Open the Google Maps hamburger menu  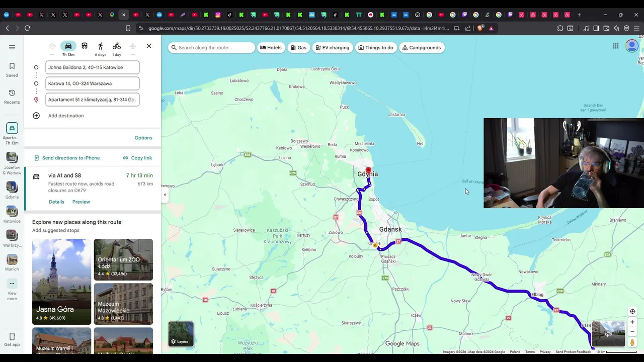pyautogui.click(x=12, y=47)
